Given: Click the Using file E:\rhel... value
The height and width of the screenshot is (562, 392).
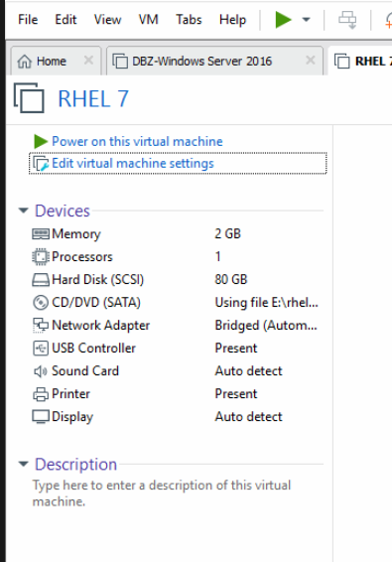Looking at the screenshot, I should point(266,303).
